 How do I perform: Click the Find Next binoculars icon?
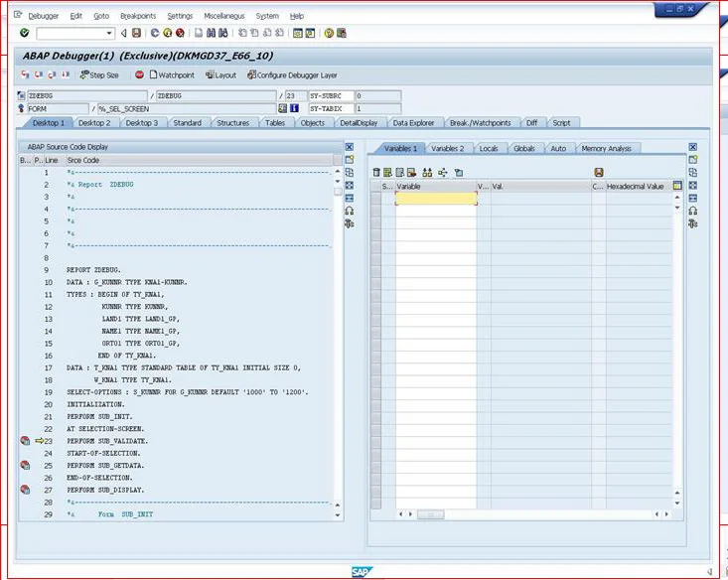tap(223, 33)
